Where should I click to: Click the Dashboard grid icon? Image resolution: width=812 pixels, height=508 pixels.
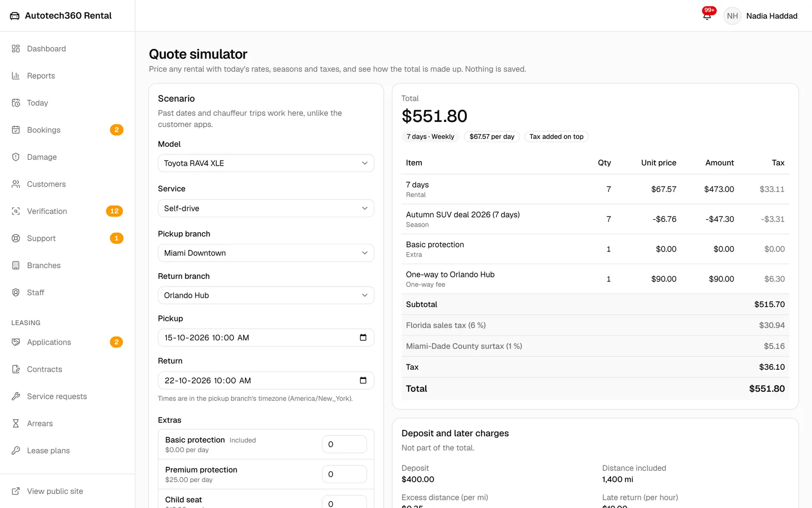click(16, 49)
